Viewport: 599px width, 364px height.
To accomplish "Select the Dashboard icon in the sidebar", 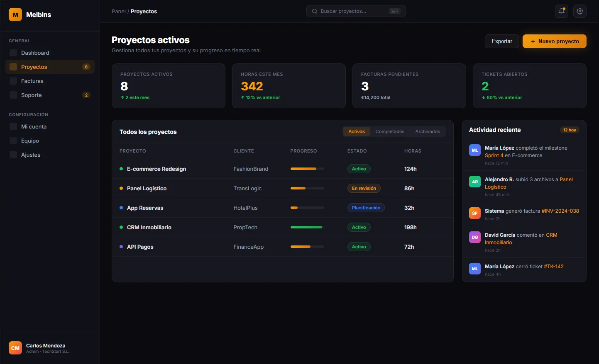I will click(13, 53).
